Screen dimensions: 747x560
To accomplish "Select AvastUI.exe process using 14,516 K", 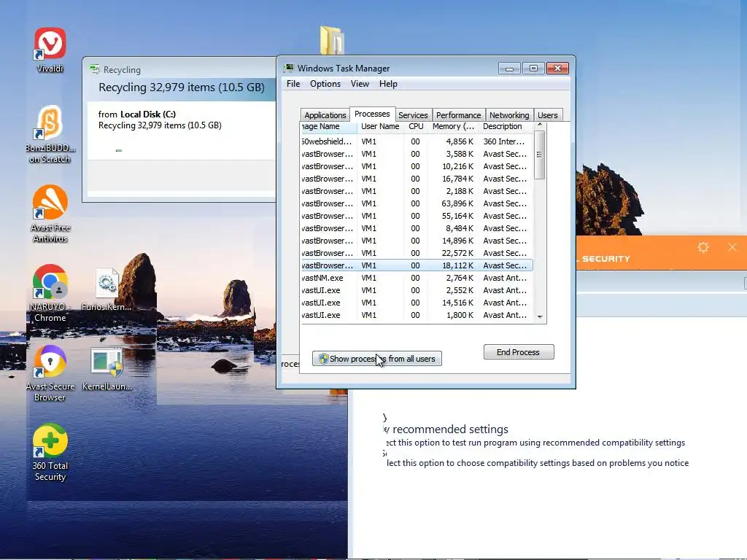I will pos(417,303).
